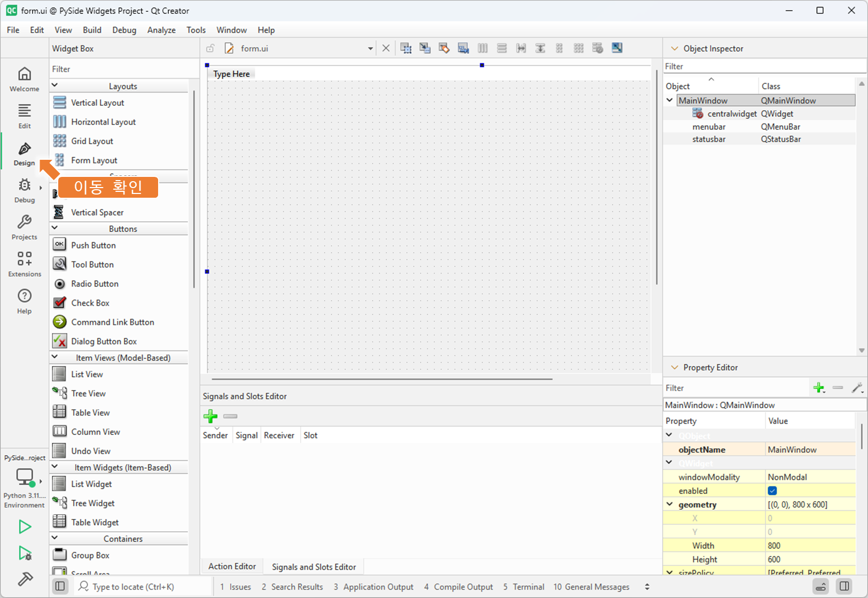Collapse Item Views (Model-Based) category
Viewport: 868px width, 598px height.
point(54,357)
